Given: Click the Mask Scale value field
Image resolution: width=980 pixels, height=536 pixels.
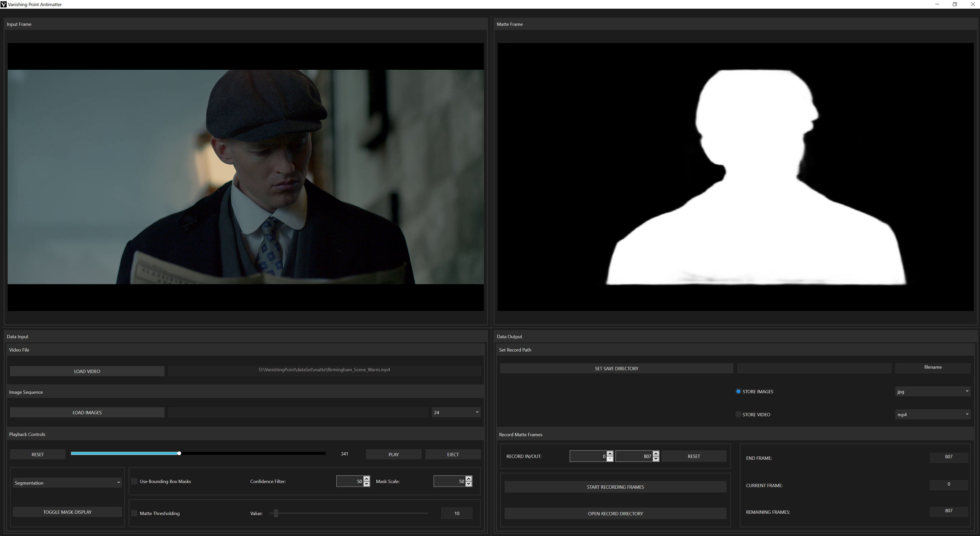Looking at the screenshot, I should [x=450, y=481].
